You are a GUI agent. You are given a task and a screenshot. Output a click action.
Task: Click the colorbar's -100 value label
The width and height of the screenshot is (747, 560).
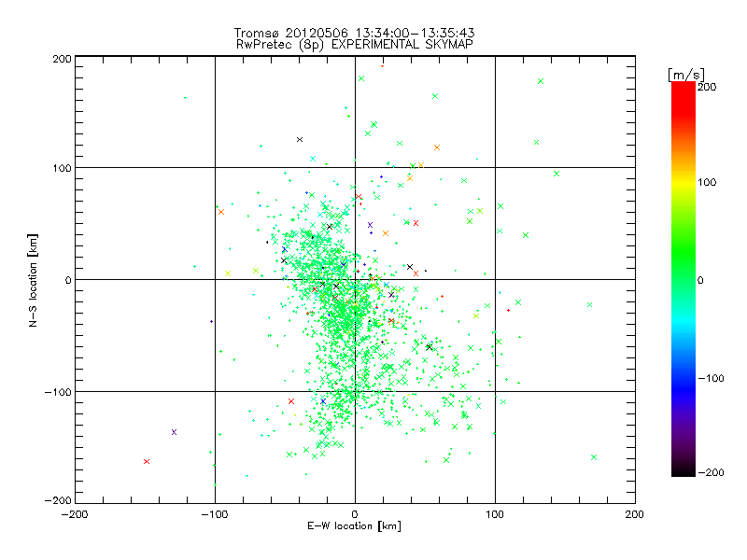pos(711,378)
